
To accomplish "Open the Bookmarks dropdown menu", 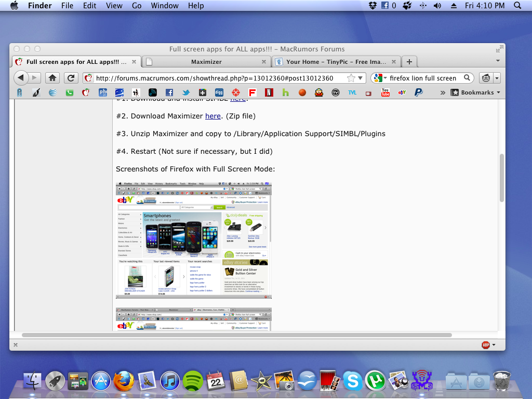I will [475, 92].
